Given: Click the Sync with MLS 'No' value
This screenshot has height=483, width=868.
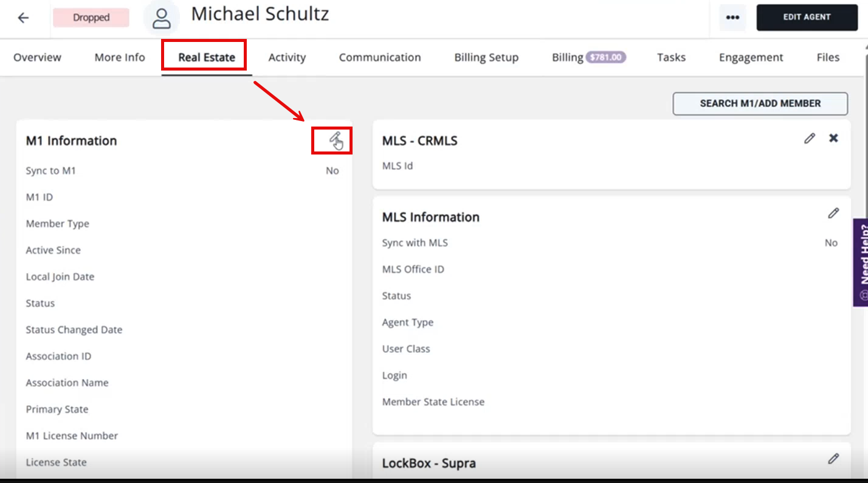Looking at the screenshot, I should point(831,243).
